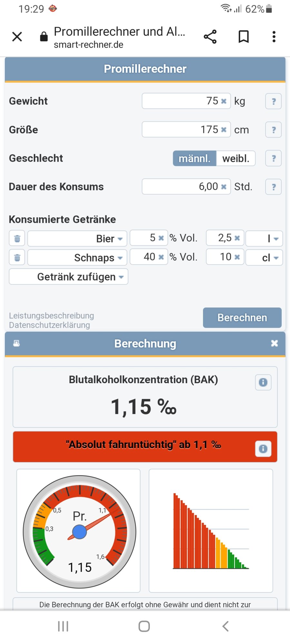The image size is (290, 644).
Task: Tap the share icon in browser bar
Action: (210, 37)
